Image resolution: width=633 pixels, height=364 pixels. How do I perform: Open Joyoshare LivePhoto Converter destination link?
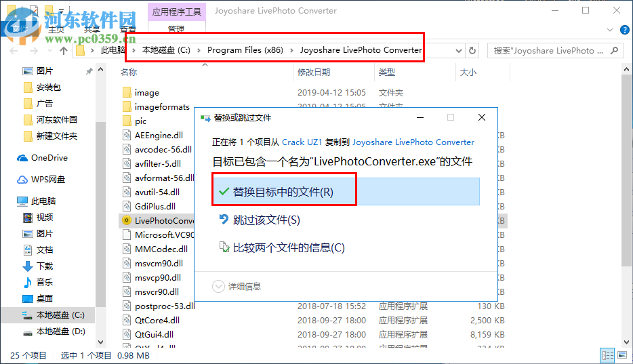tap(413, 142)
